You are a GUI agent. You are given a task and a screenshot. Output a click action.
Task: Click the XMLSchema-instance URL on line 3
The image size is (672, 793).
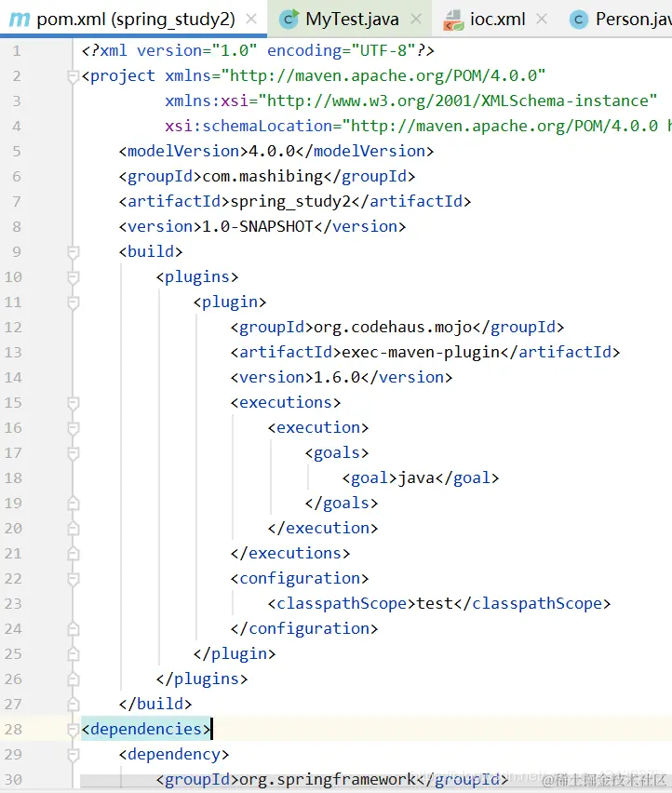click(458, 101)
